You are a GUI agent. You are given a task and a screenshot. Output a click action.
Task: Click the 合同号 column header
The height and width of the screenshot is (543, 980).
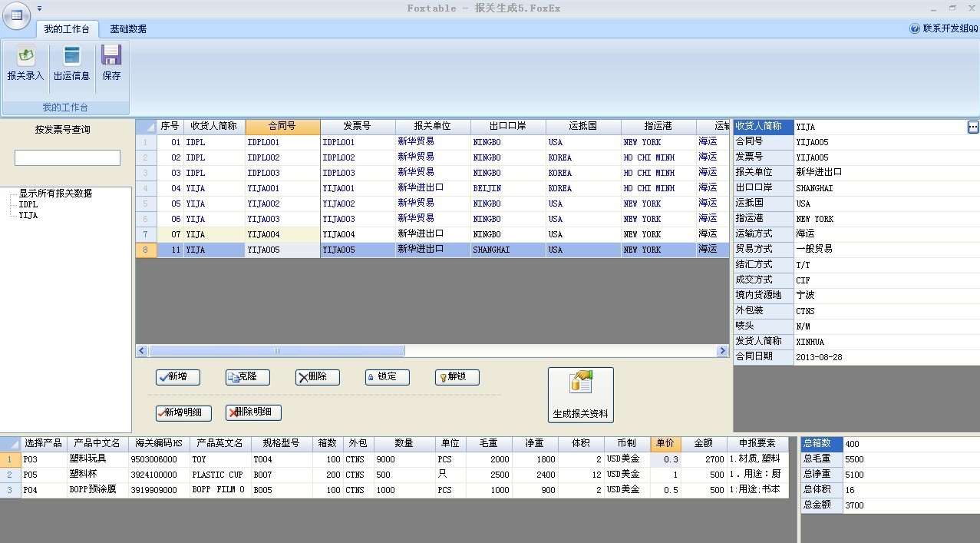tap(282, 127)
